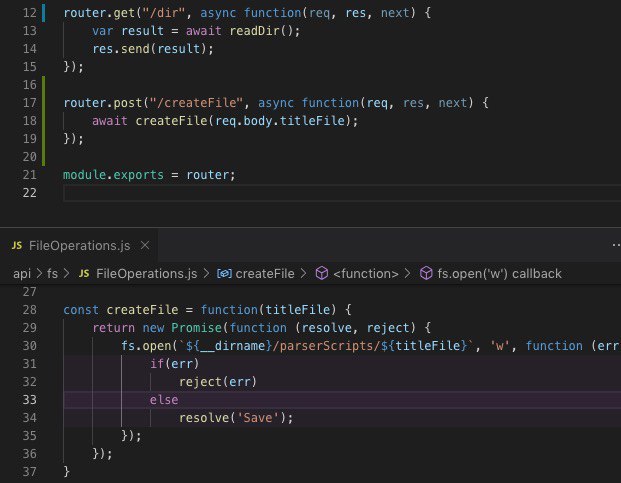Click the FileOperations.js breadcrumb segment
This screenshot has width=621, height=483.
(x=147, y=274)
